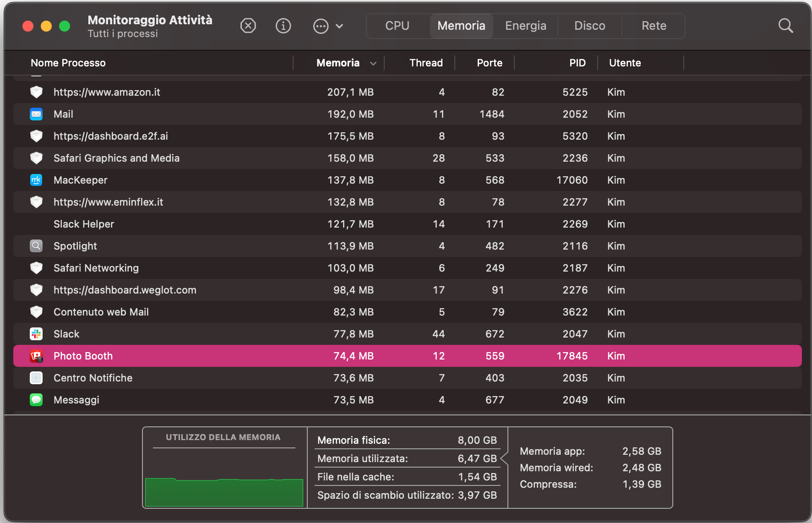
Task: Click the Messaggi app icon
Action: (x=36, y=400)
